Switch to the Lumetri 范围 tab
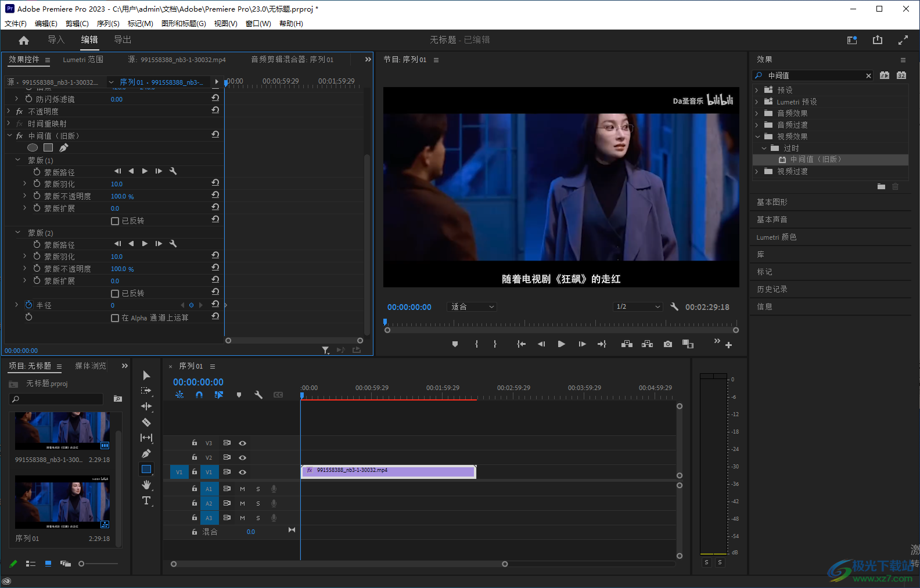Image resolution: width=920 pixels, height=588 pixels. click(83, 60)
